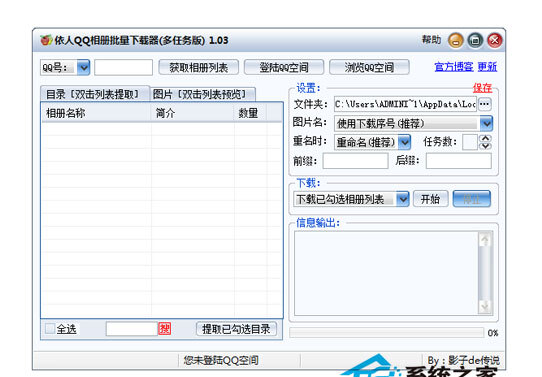Click inside the 信息输出 output box
This screenshot has width=542, height=377.
tap(386, 273)
